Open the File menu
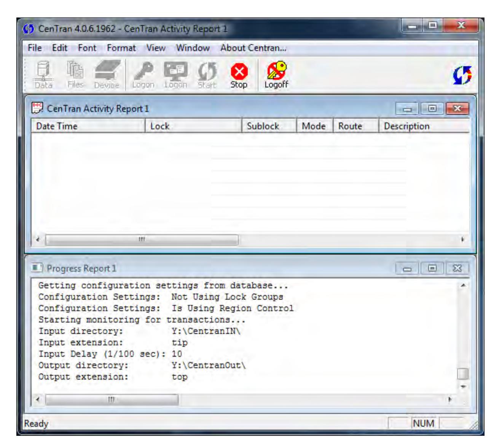The width and height of the screenshot is (499, 448). click(34, 48)
